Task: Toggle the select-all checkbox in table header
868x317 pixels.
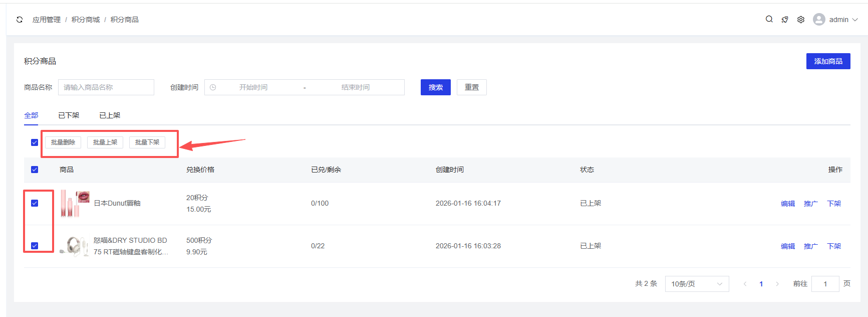Action: pyautogui.click(x=35, y=170)
